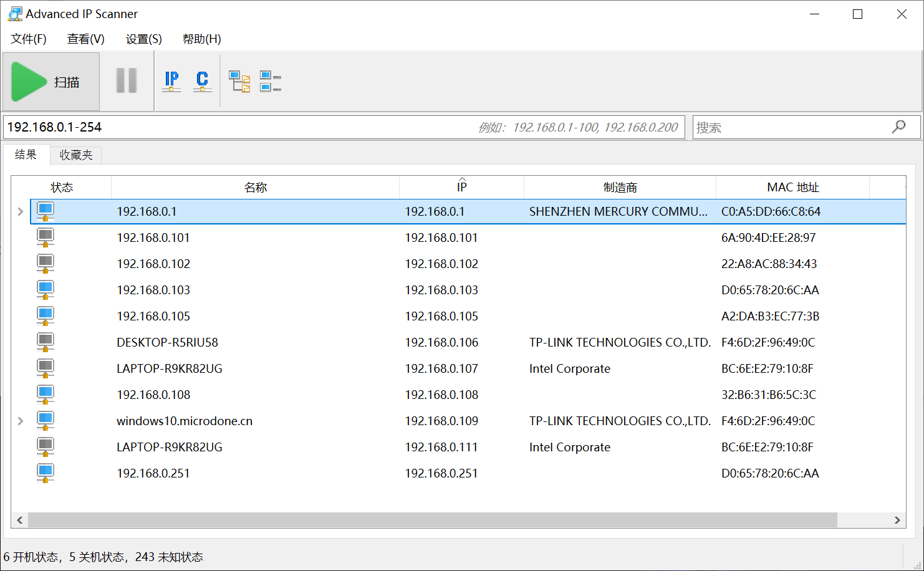Open the 帮助(H) menu
The width and height of the screenshot is (924, 571).
coord(202,39)
